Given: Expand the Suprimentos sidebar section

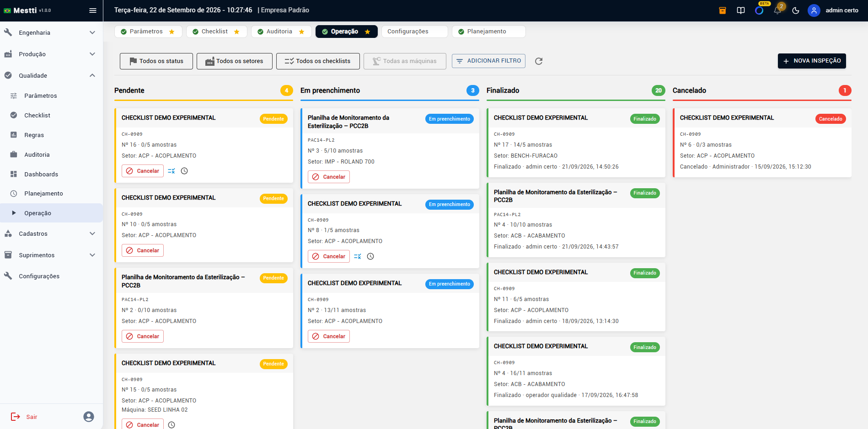Looking at the screenshot, I should tap(51, 255).
